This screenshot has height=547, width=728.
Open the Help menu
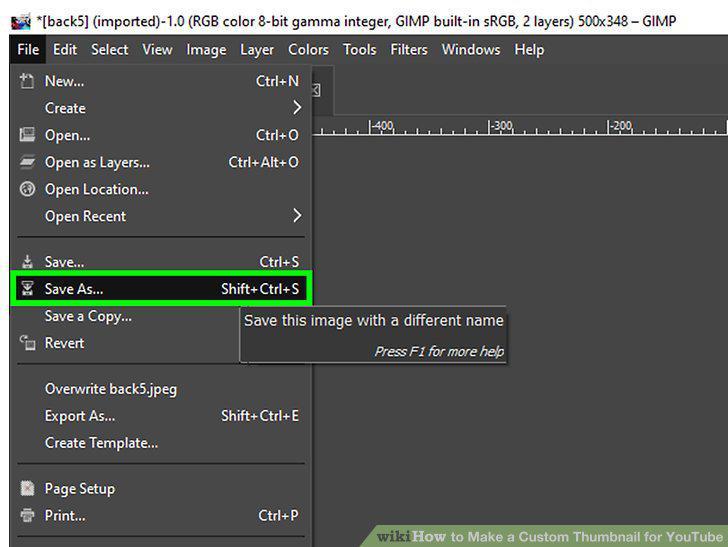tap(529, 50)
